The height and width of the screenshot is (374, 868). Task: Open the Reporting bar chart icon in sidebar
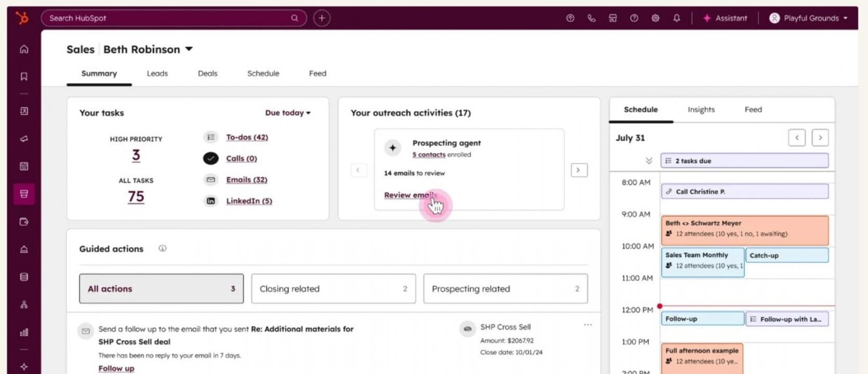(24, 332)
